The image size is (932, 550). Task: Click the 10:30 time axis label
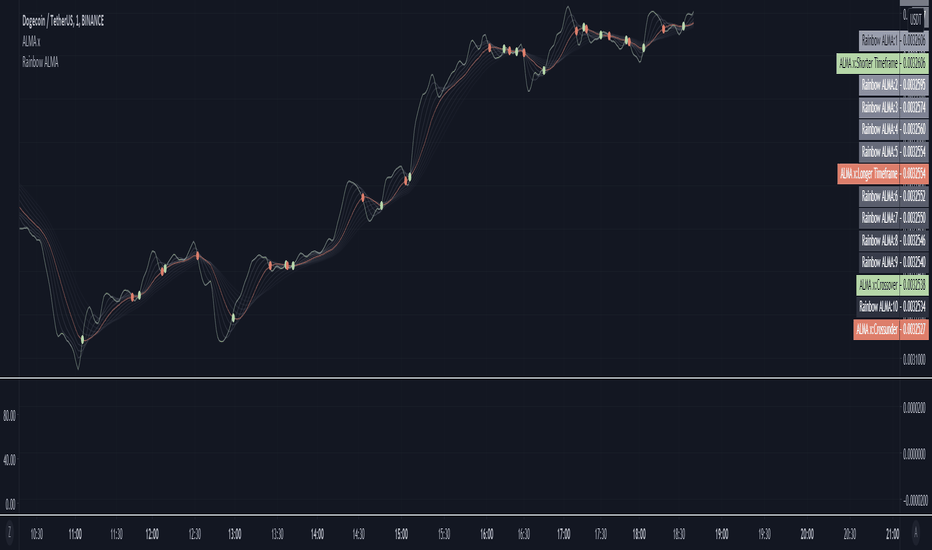[x=36, y=535]
